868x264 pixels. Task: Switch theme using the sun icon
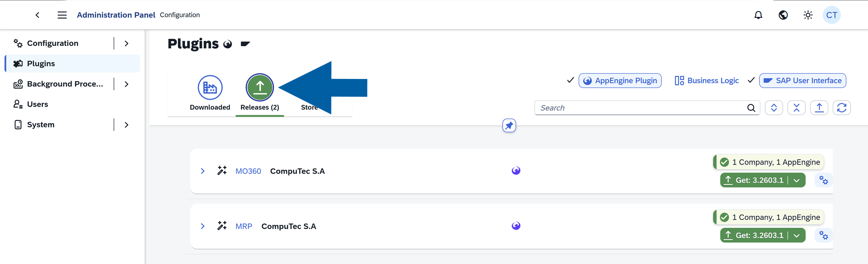pos(808,15)
